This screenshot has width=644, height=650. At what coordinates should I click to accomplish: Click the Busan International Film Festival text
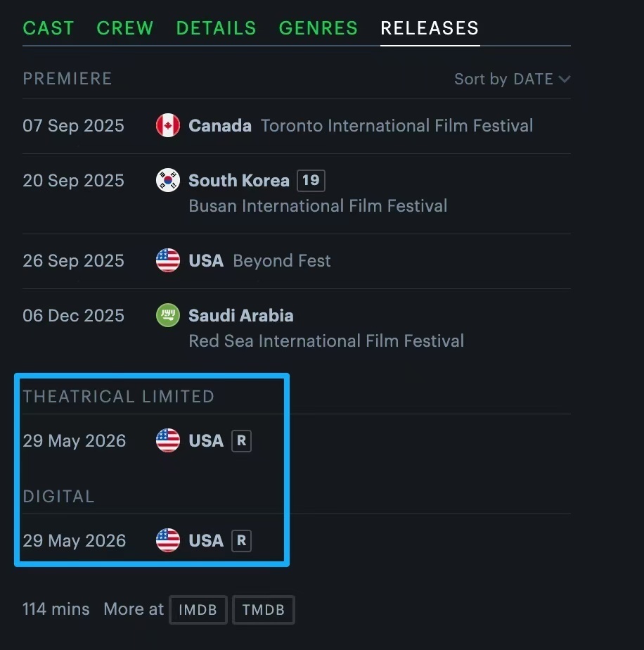[x=318, y=206]
